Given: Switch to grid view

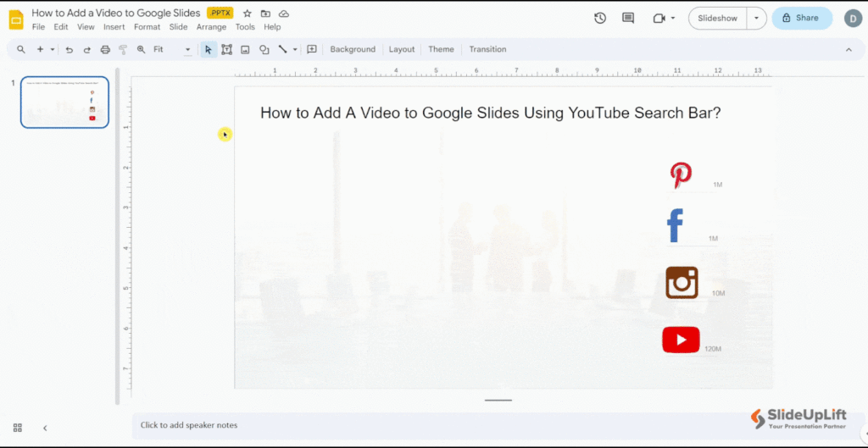Looking at the screenshot, I should tap(18, 428).
